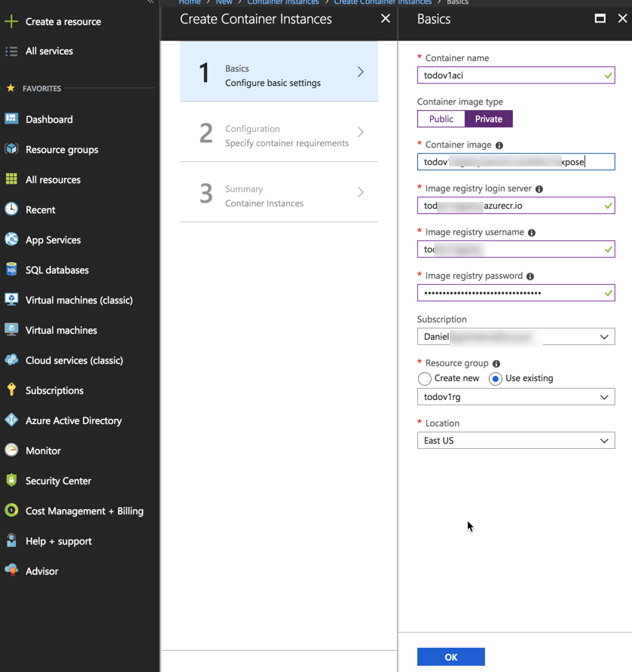The image size is (632, 672).
Task: Choose the Use existing radio button
Action: [x=496, y=378]
